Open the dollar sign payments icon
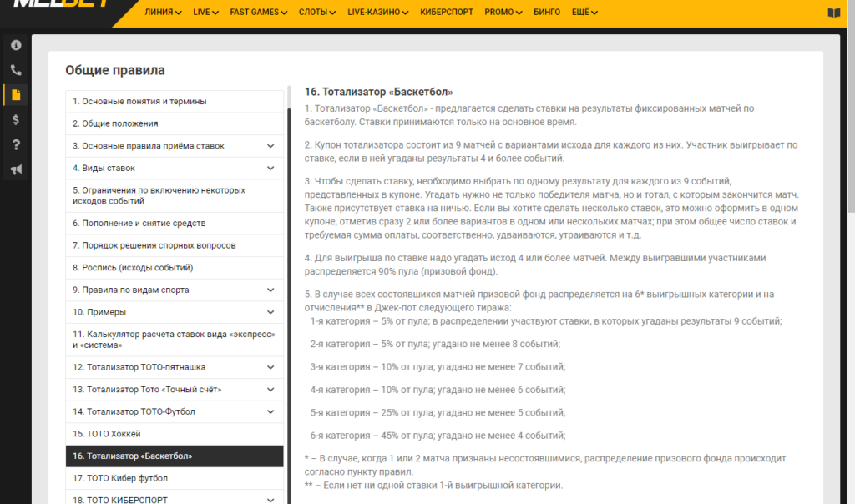 pos(16,120)
